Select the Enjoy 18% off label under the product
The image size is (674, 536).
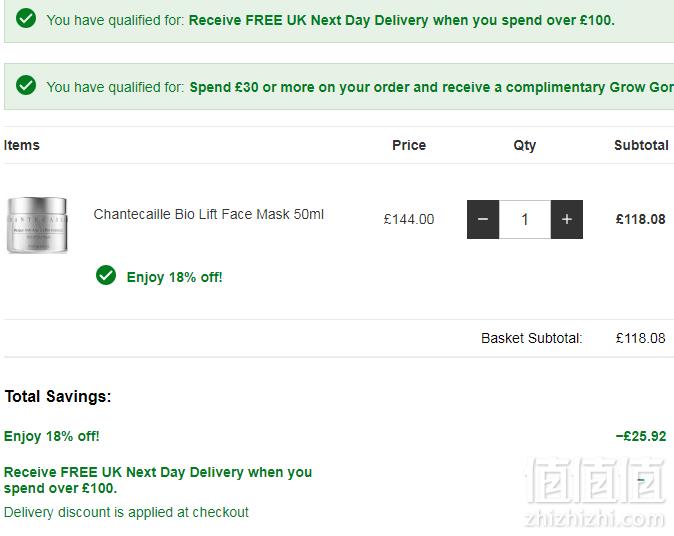click(175, 277)
